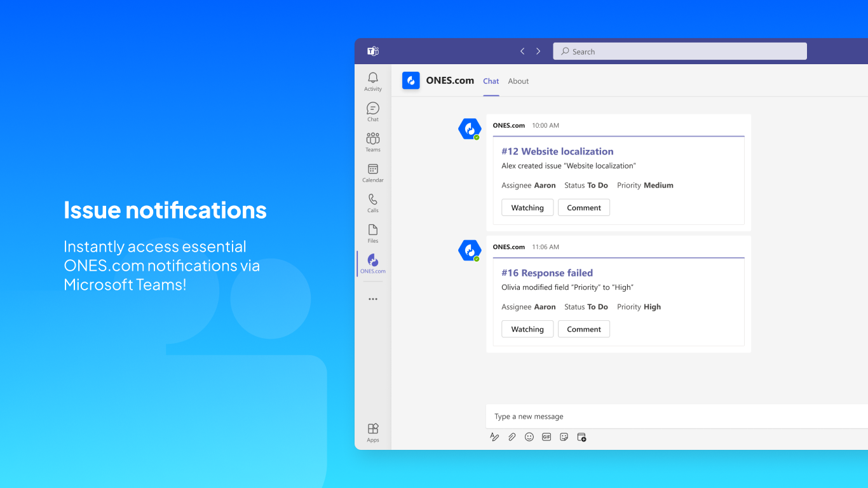The height and width of the screenshot is (488, 868).
Task: Focus the Search box
Action: pos(680,51)
